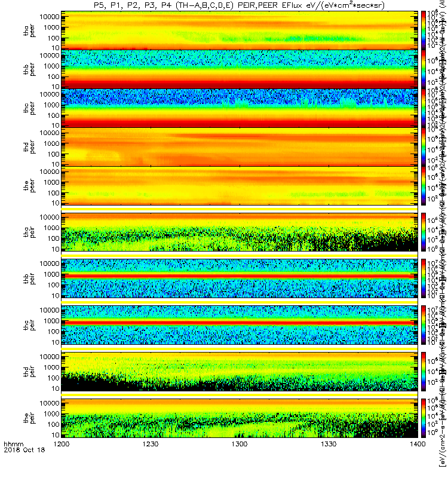The height and width of the screenshot is (478, 448).
Task: Click the '10' tick label of the peir panel
Action: click(x=56, y=435)
